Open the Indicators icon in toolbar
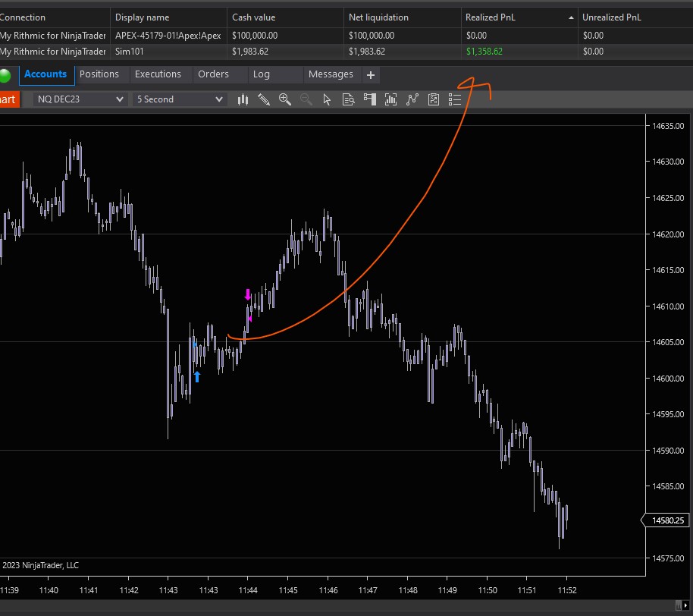This screenshot has height=616, width=693. click(391, 99)
